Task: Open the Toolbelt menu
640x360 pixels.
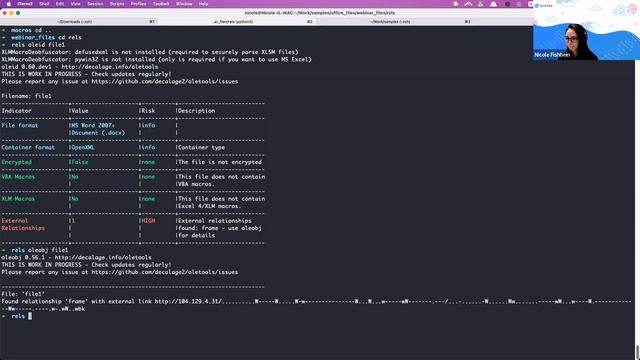Action: click(x=161, y=4)
